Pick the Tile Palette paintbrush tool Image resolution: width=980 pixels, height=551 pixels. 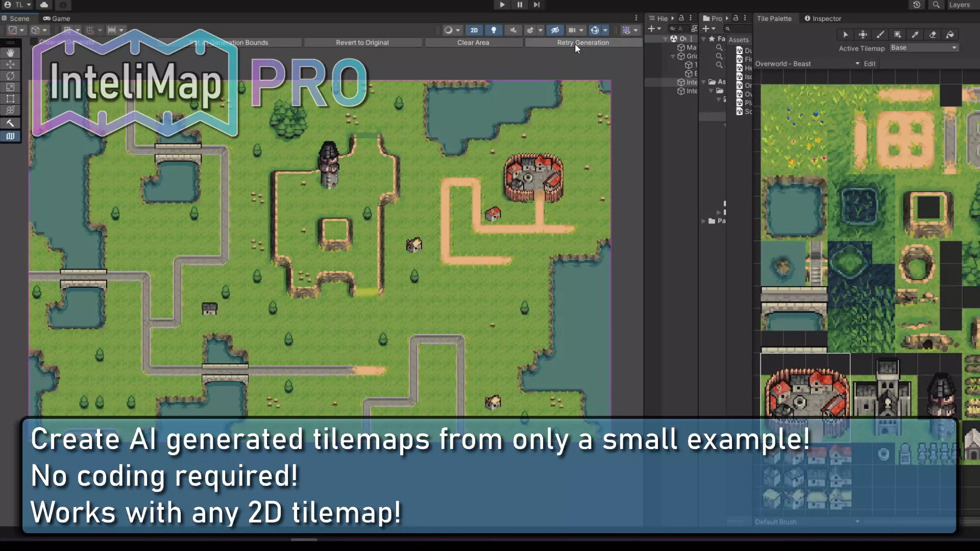click(x=880, y=35)
